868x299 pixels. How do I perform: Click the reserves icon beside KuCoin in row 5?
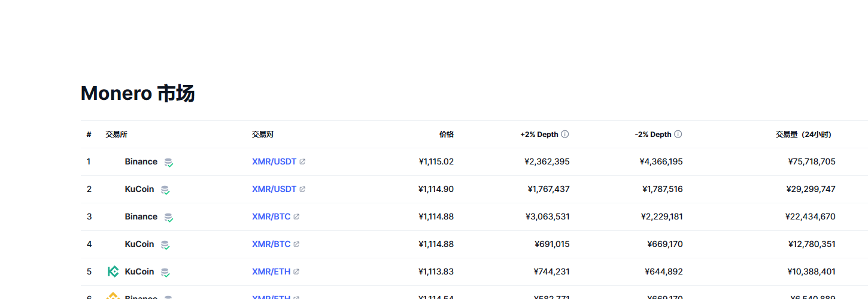pyautogui.click(x=165, y=272)
